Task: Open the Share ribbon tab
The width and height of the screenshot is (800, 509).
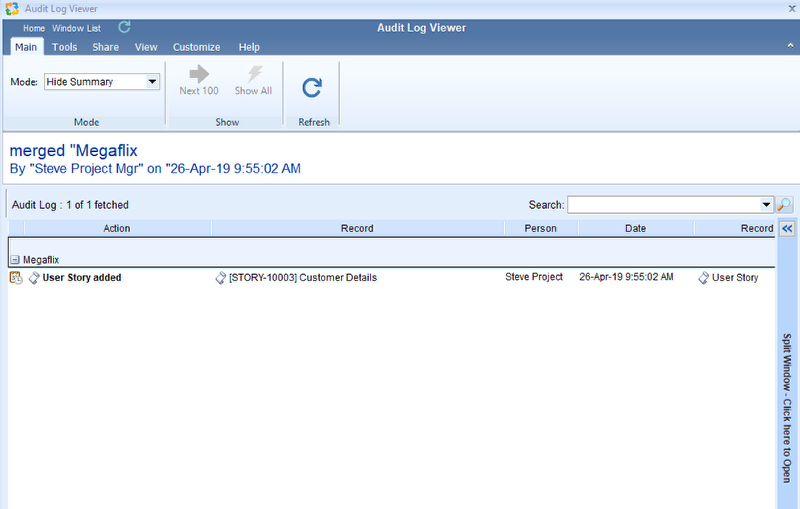Action: pyautogui.click(x=106, y=47)
